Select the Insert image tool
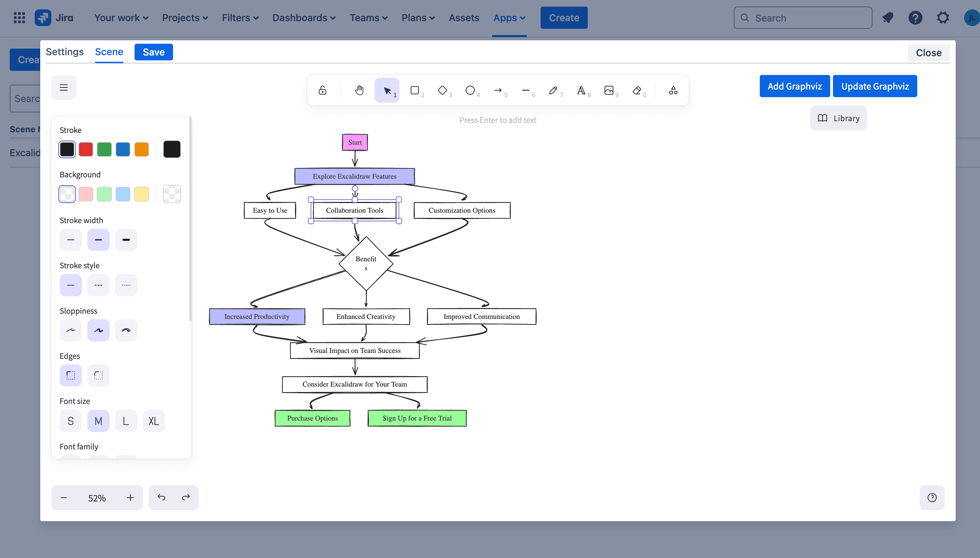This screenshot has width=980, height=558. (x=609, y=91)
